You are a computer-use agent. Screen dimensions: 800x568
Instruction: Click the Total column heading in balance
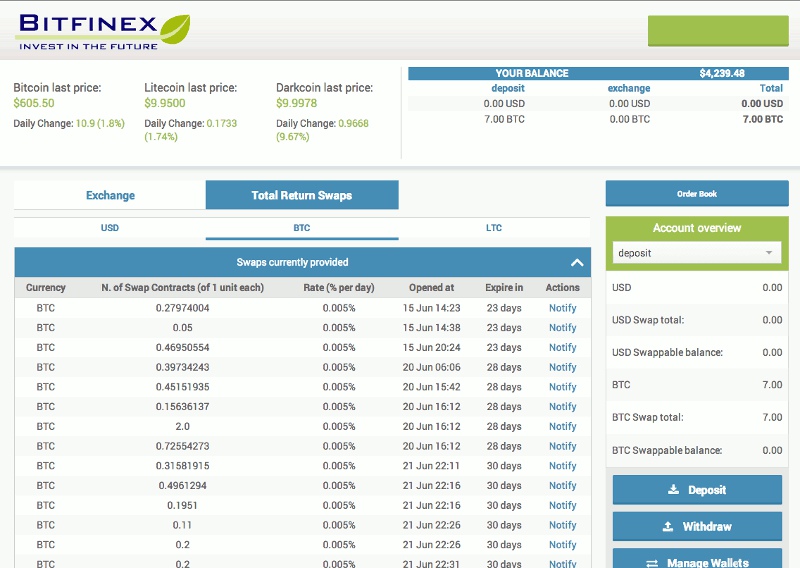point(771,88)
